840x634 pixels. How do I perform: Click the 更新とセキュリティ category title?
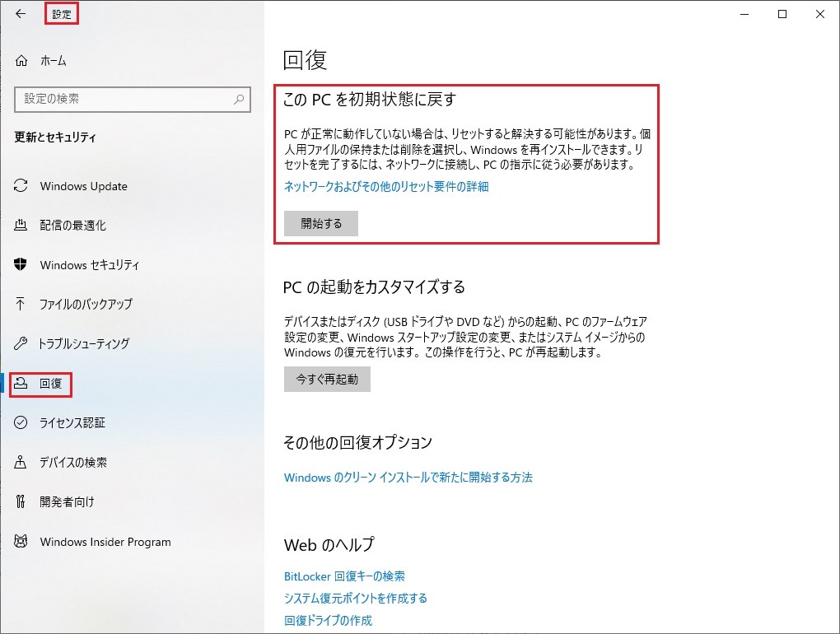click(55, 137)
